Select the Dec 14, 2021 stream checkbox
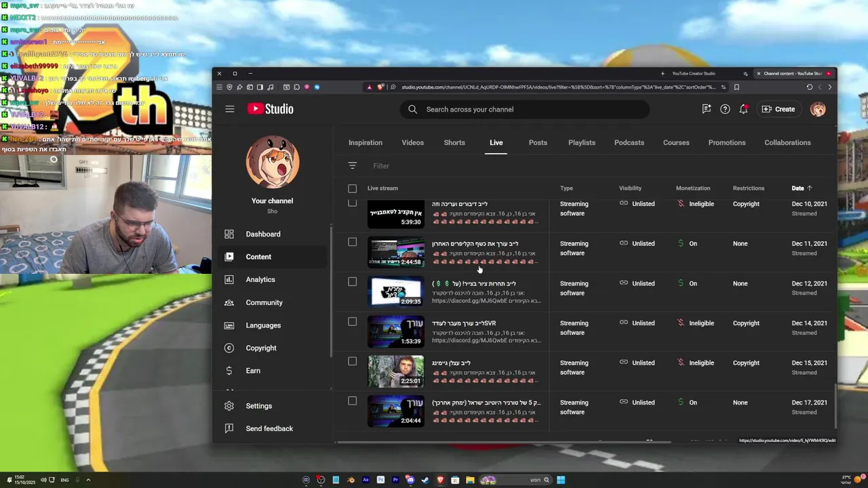This screenshot has height=488, width=868. coord(352,322)
